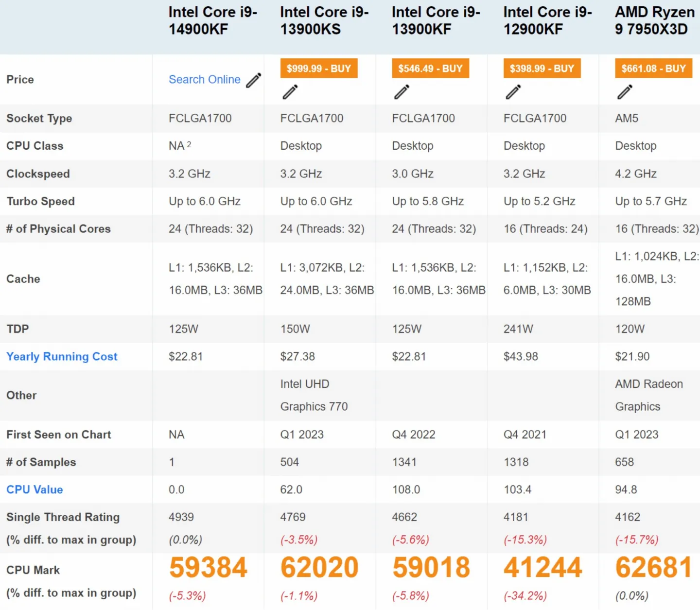
Task: Click pencil edit icon under $999.99 price
Action: point(290,92)
